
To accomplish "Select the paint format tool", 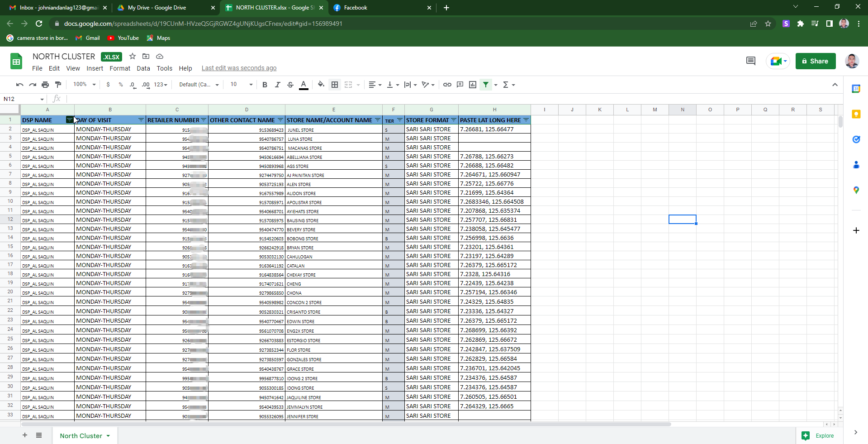I will (58, 85).
